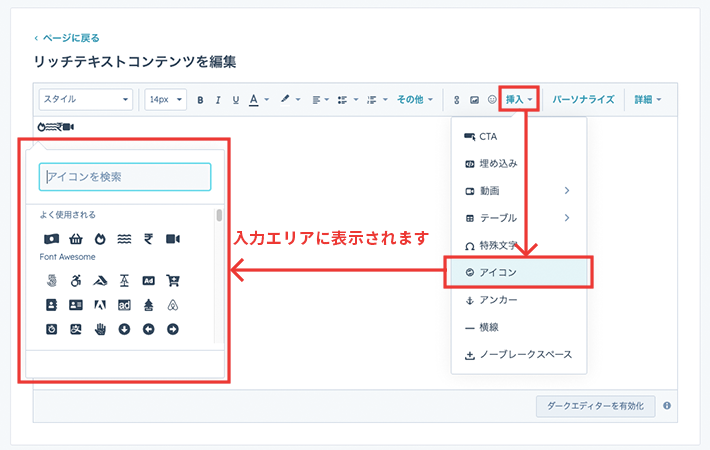Pick the accessible wheelchair icon

(76, 281)
